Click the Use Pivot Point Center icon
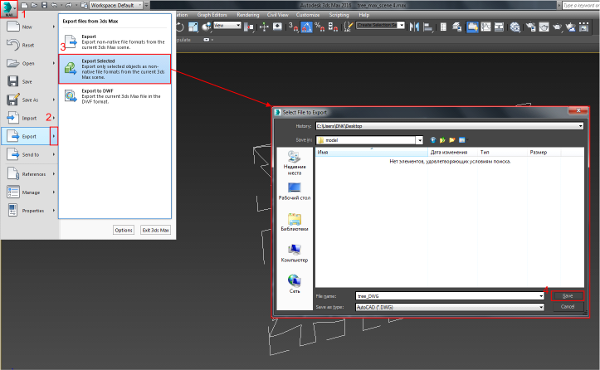Screen dimensions: 600x370 [x=249, y=27]
